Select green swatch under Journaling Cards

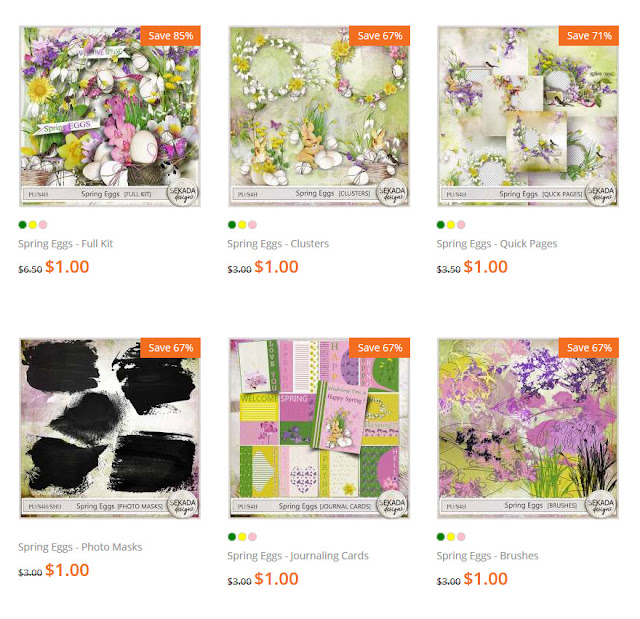pyautogui.click(x=232, y=537)
